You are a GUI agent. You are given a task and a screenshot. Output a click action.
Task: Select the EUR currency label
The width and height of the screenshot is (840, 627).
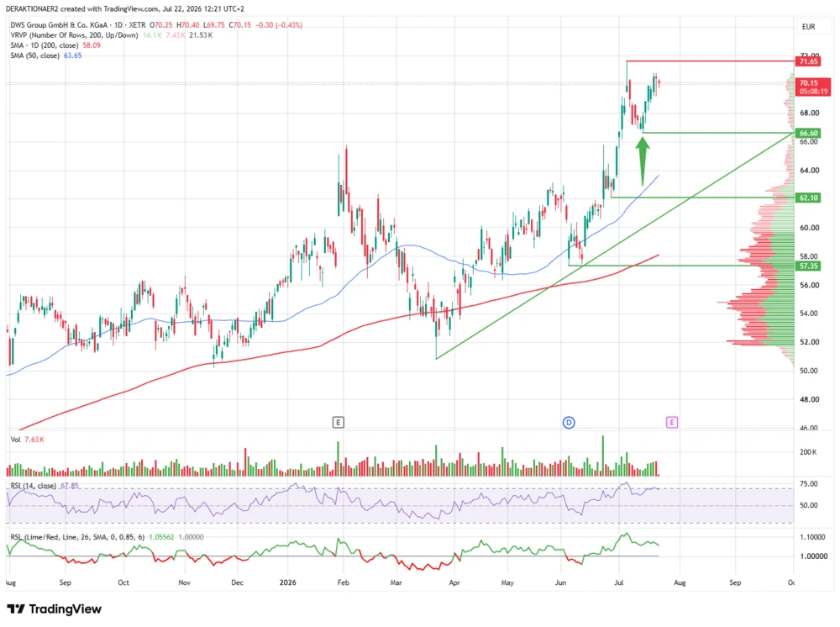click(x=808, y=26)
